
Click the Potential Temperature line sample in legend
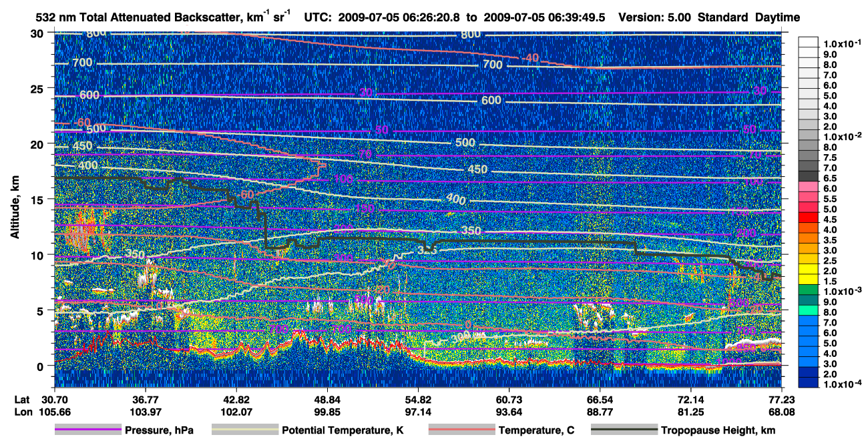[x=245, y=430]
